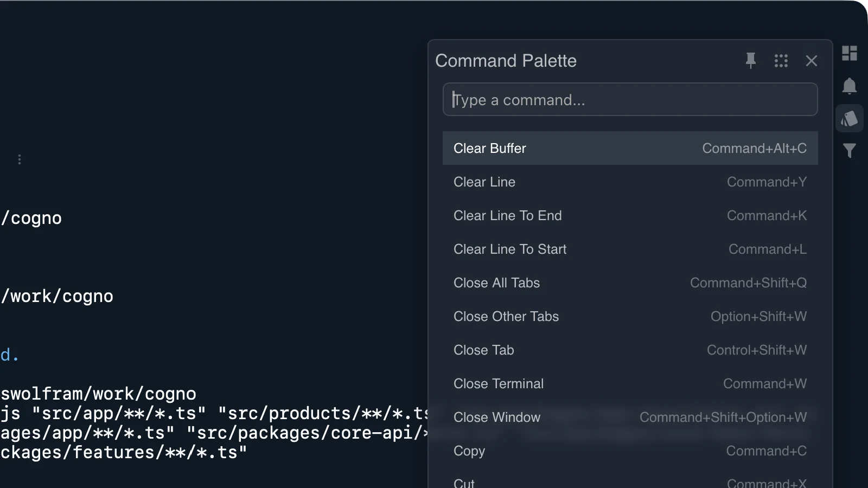This screenshot has width=868, height=488.
Task: Select Clear Line from the command list
Action: [x=629, y=182]
